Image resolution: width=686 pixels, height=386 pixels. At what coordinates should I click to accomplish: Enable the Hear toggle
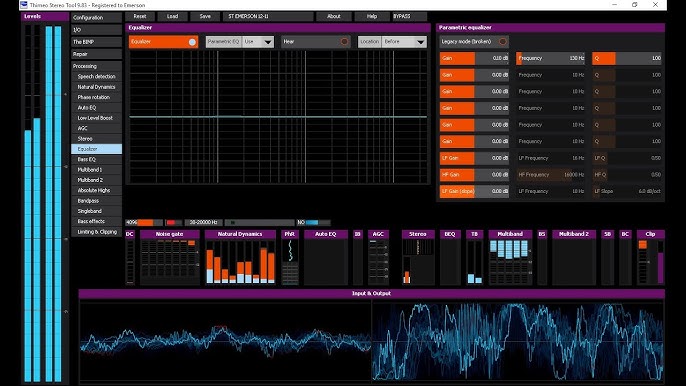315,42
